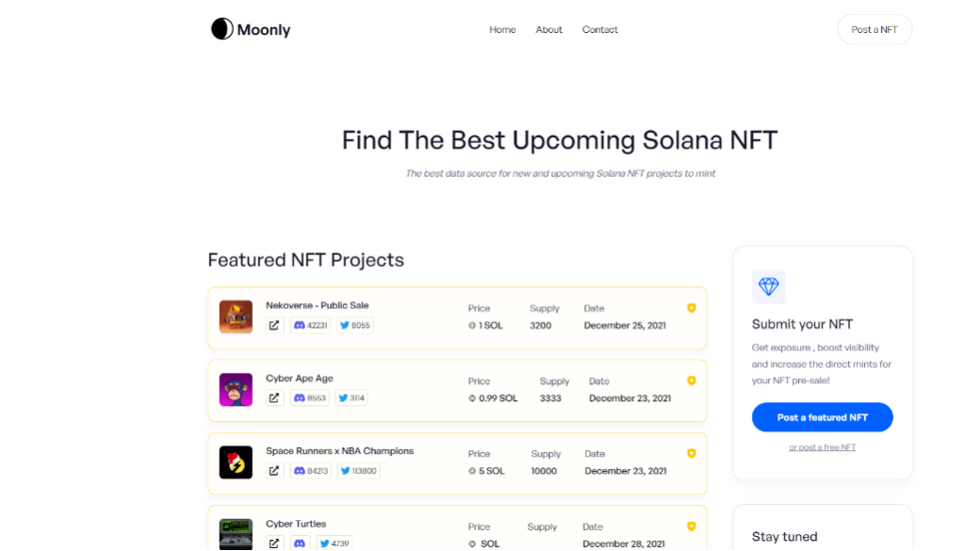Click the diamond icon above Submit your NFT
The height and width of the screenshot is (551, 980).
click(x=769, y=286)
